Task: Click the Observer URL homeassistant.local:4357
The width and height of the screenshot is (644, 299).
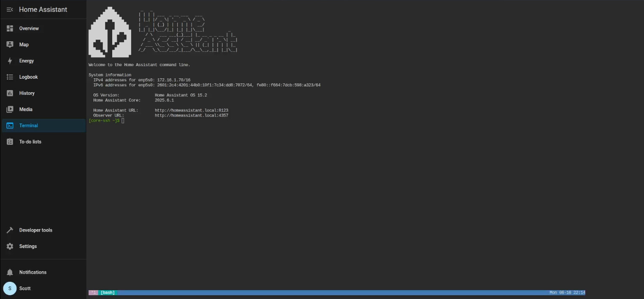Action: [x=191, y=115]
